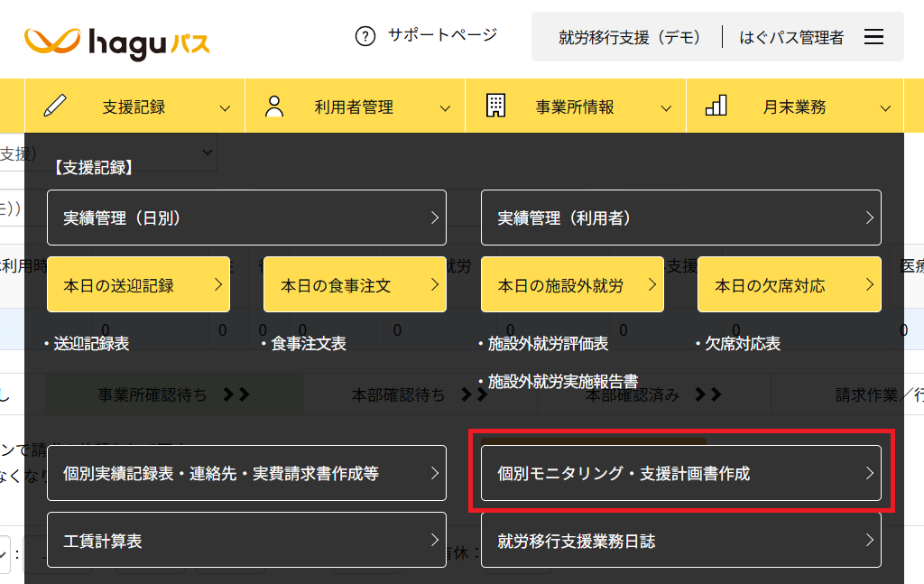
Task: Expand the 支援記録 menu chevron
Action: click(x=225, y=108)
